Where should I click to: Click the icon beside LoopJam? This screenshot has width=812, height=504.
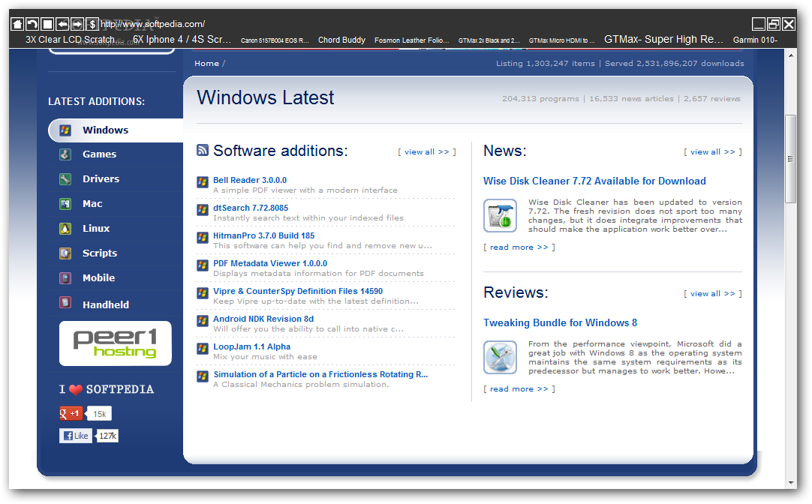tap(203, 349)
